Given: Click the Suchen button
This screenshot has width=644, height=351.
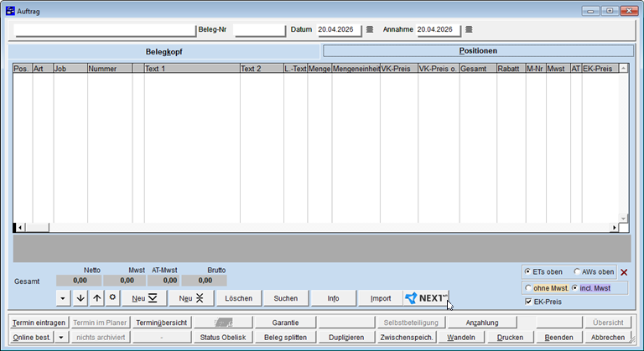Looking at the screenshot, I should tap(286, 298).
